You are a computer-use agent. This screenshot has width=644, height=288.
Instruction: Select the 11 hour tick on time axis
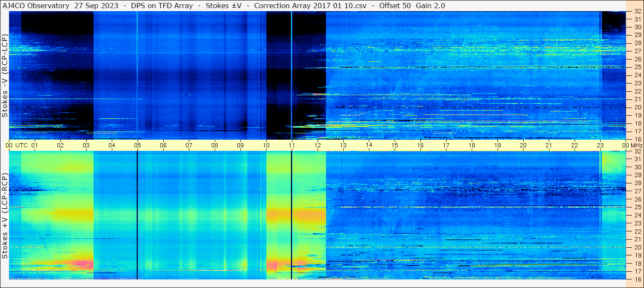[x=292, y=146]
